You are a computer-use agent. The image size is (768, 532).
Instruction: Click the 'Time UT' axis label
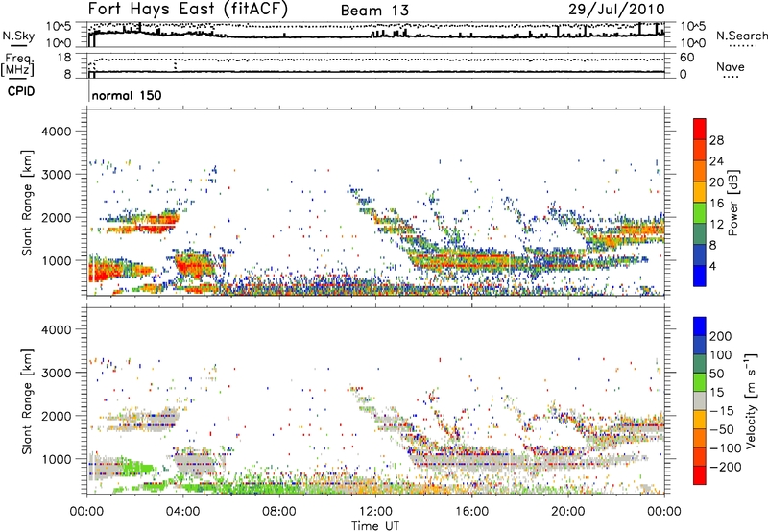(375, 526)
